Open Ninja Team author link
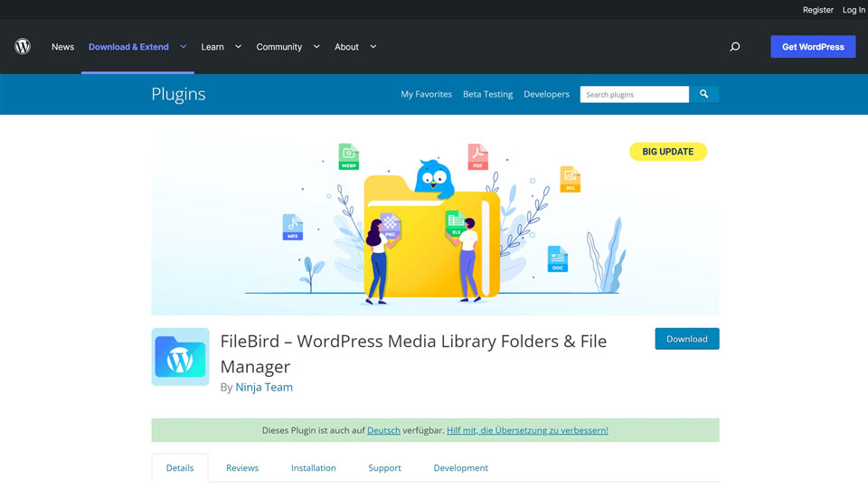This screenshot has width=868, height=488. click(264, 388)
